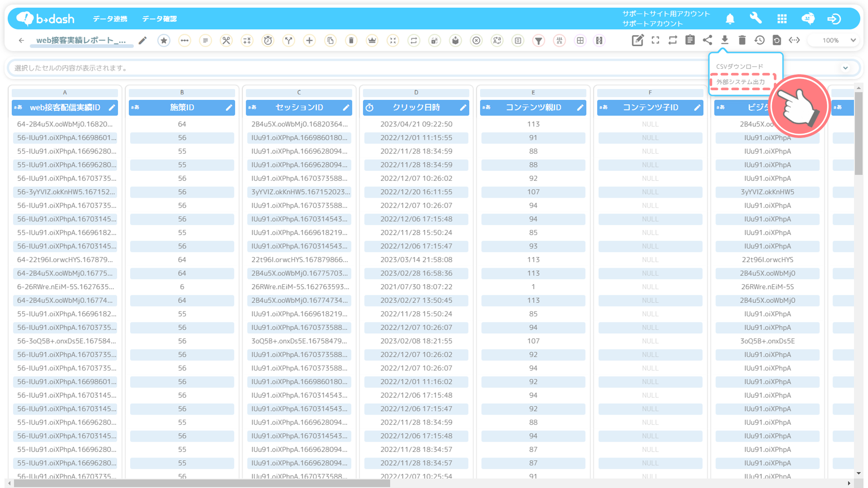Image resolution: width=868 pixels, height=488 pixels.
Task: Select cell 3yYVIZ.okKnHW5 in visitor column
Action: (767, 192)
